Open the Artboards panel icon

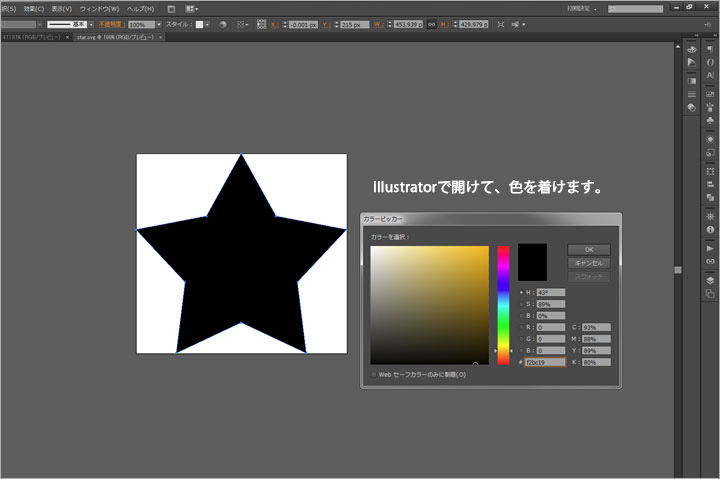[710, 293]
